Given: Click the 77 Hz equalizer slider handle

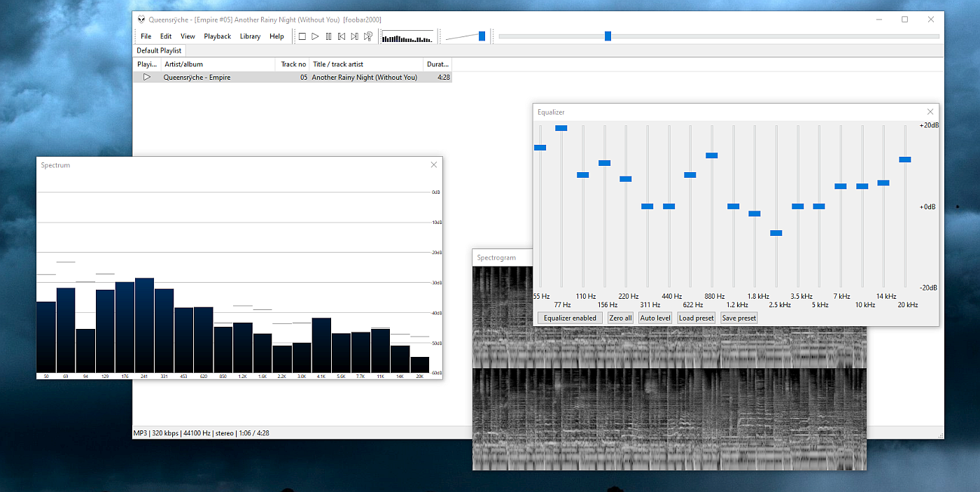Looking at the screenshot, I should pyautogui.click(x=561, y=128).
